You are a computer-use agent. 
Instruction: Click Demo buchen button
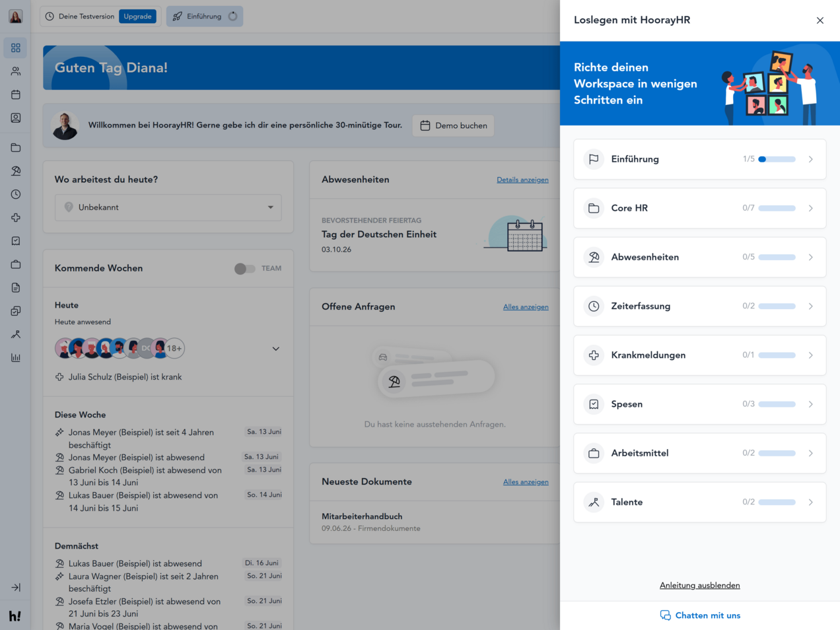click(x=454, y=125)
